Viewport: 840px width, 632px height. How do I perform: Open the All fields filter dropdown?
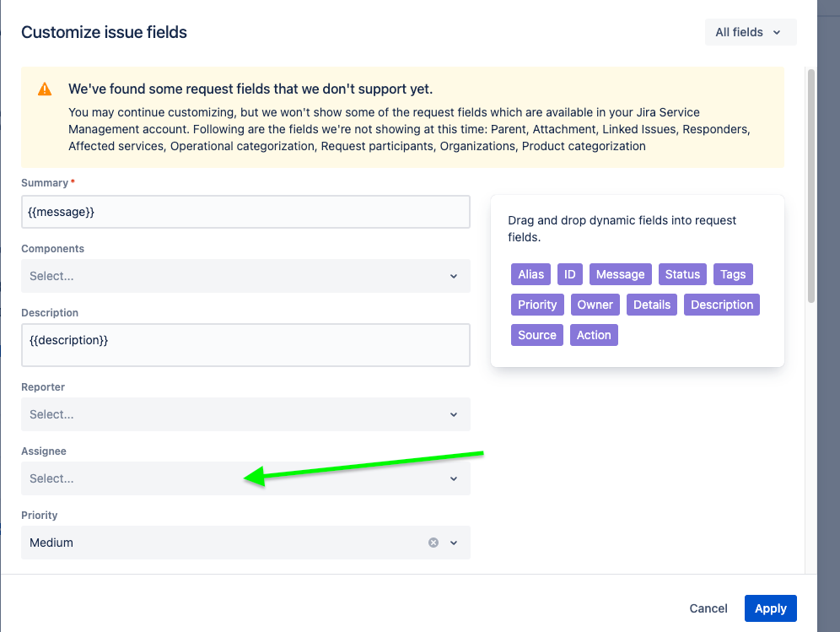[x=751, y=32]
